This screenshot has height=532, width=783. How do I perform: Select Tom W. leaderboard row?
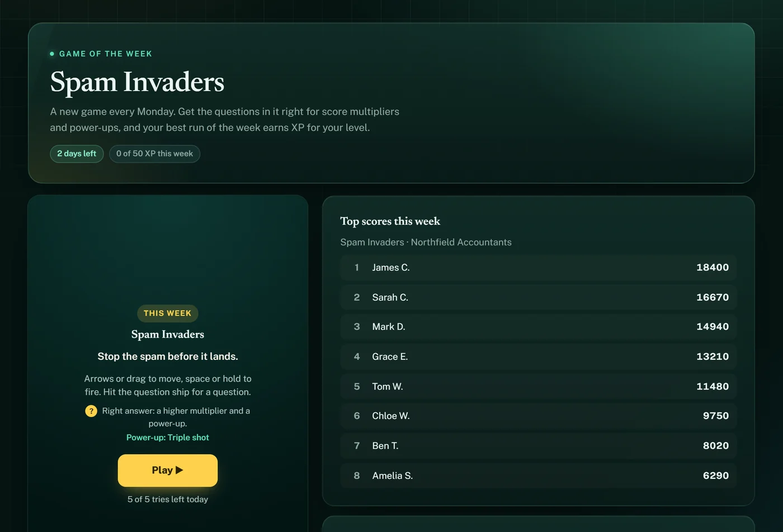coord(539,387)
